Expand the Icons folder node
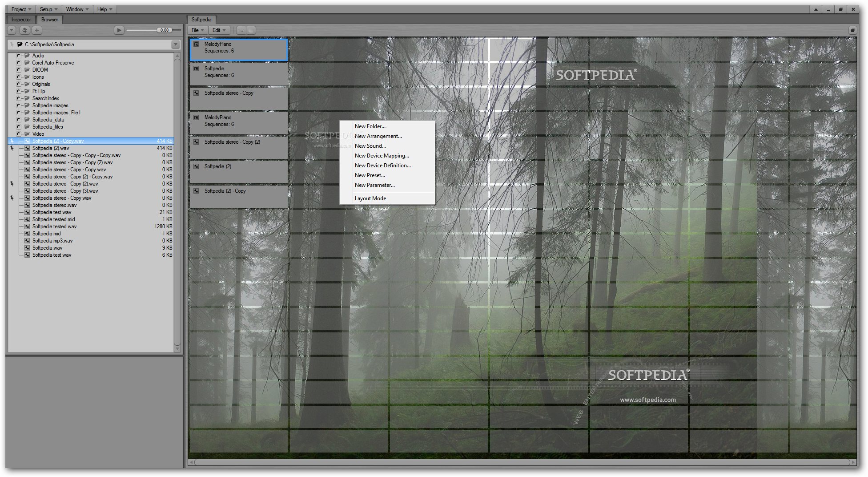Screen dimensions: 868x477 coord(19,77)
